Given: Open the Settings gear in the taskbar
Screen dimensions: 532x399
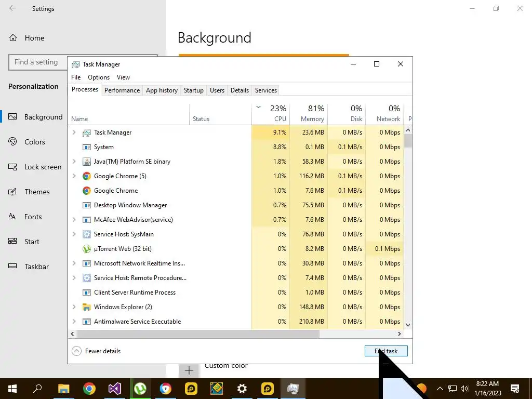Looking at the screenshot, I should coord(242,389).
